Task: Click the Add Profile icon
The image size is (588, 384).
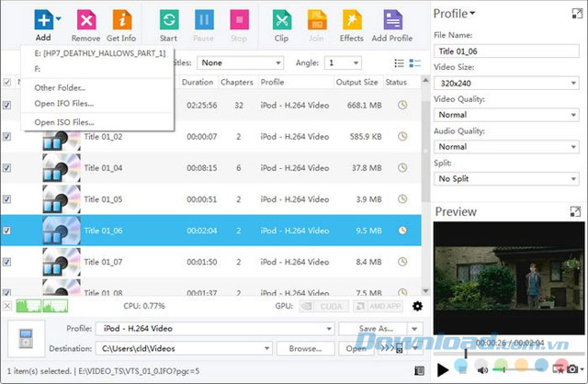Action: [x=392, y=25]
